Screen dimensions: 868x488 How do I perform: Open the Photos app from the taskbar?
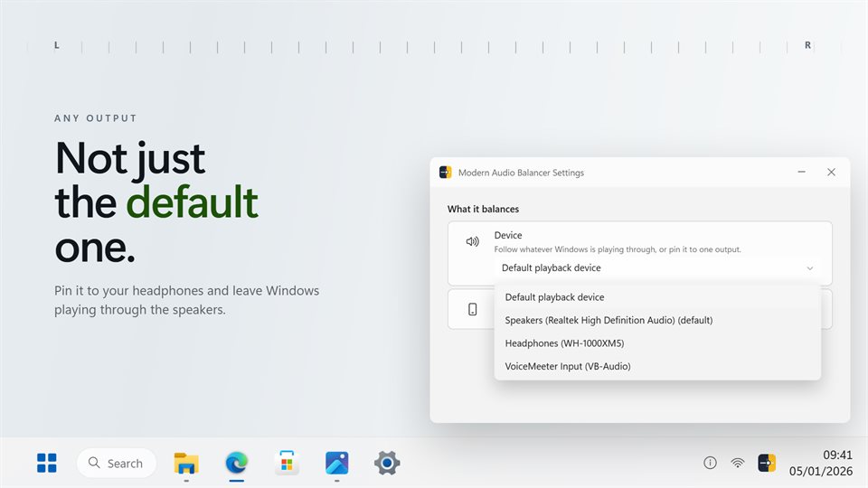click(336, 463)
